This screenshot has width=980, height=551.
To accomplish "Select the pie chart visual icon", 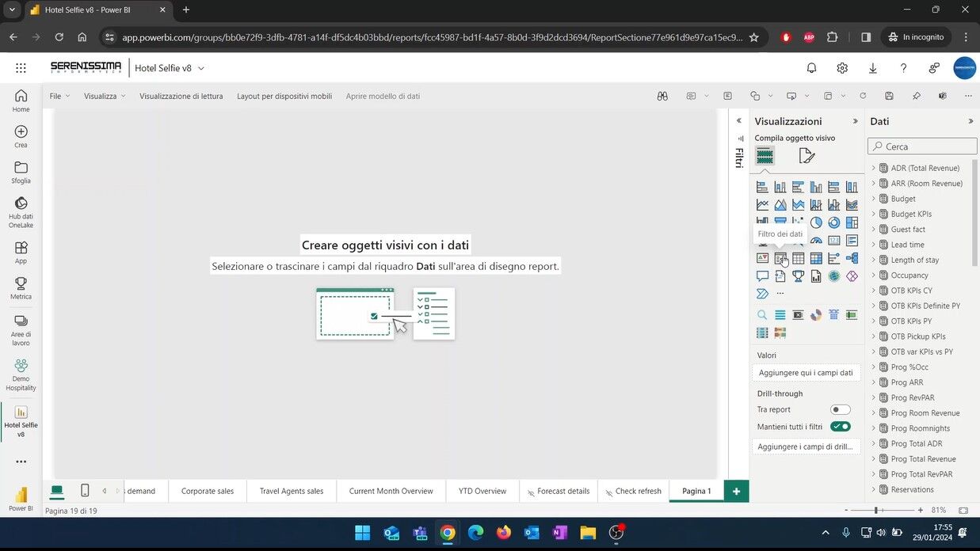I will click(x=816, y=222).
